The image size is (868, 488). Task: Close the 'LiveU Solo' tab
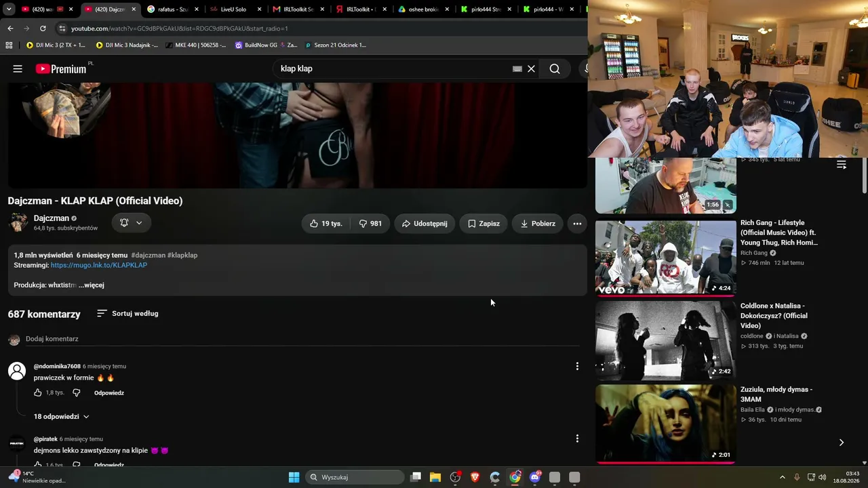pyautogui.click(x=259, y=9)
